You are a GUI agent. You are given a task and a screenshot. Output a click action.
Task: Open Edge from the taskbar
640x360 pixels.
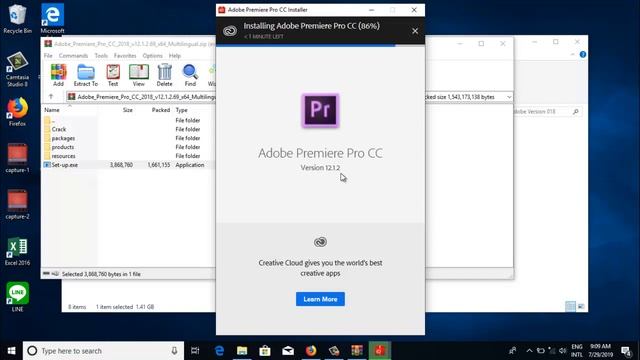(x=219, y=351)
